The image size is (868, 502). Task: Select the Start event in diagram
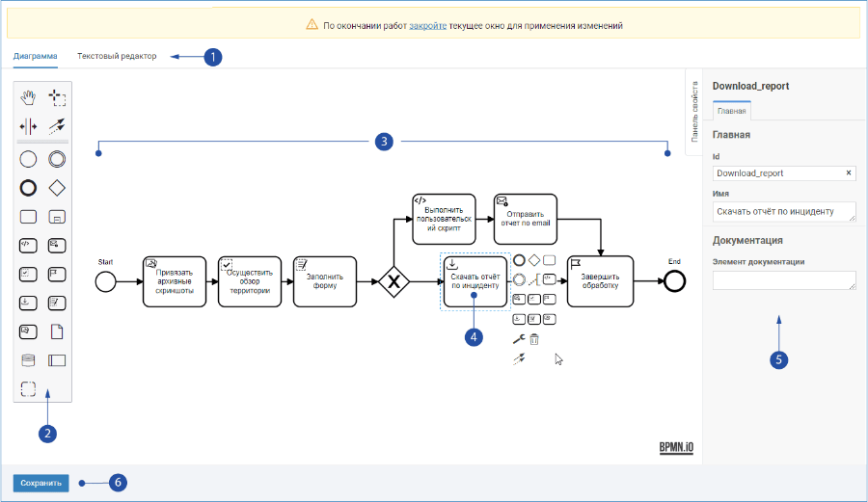[105, 281]
